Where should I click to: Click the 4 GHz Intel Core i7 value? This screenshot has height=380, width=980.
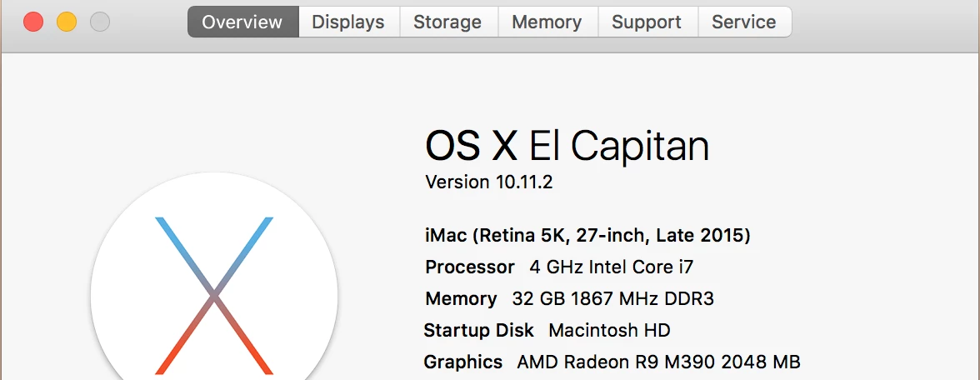612,267
